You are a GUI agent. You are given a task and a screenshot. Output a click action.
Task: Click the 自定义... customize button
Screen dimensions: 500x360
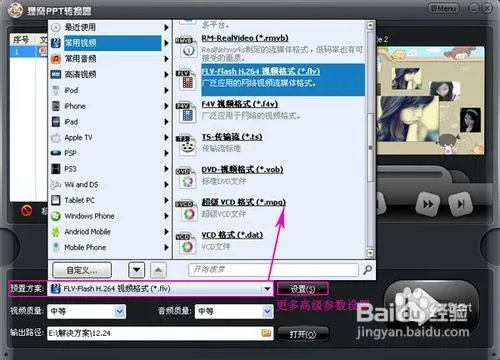coord(82,270)
